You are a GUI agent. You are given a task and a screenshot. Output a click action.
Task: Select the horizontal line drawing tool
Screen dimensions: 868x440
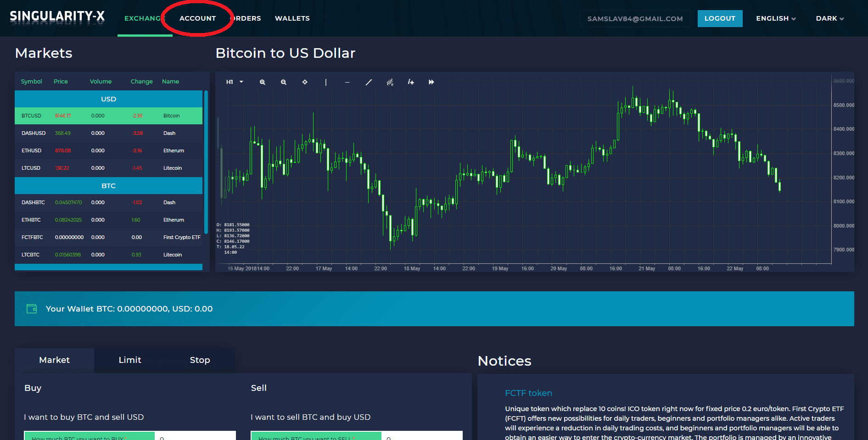[347, 82]
